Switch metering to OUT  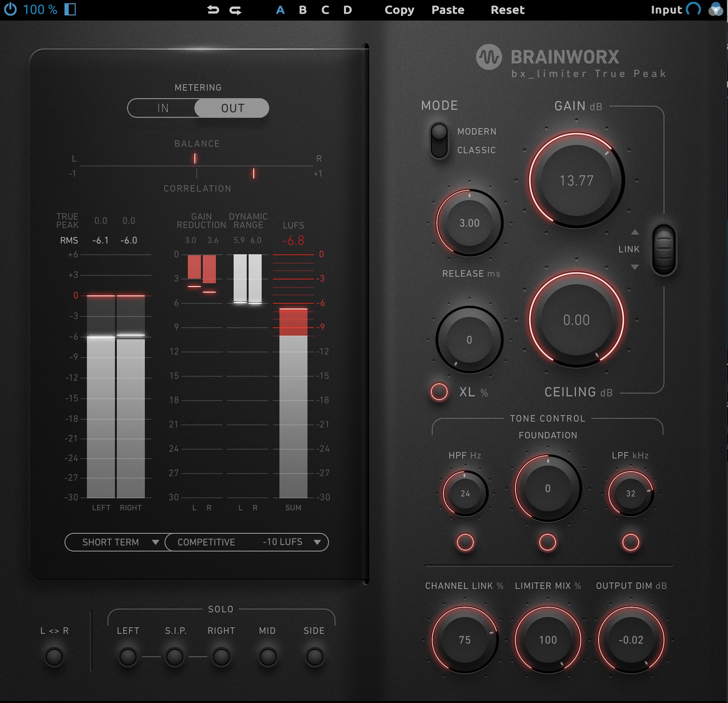(x=232, y=108)
